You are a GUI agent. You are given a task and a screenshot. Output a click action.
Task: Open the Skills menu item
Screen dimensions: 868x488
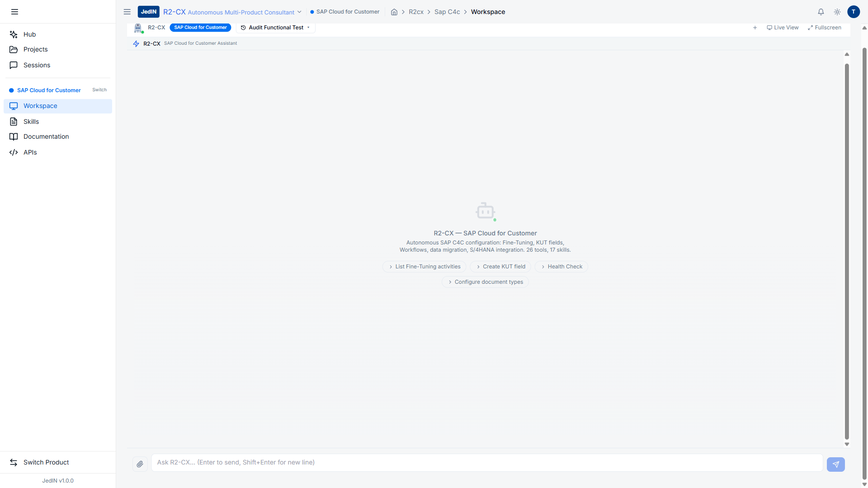pos(31,122)
